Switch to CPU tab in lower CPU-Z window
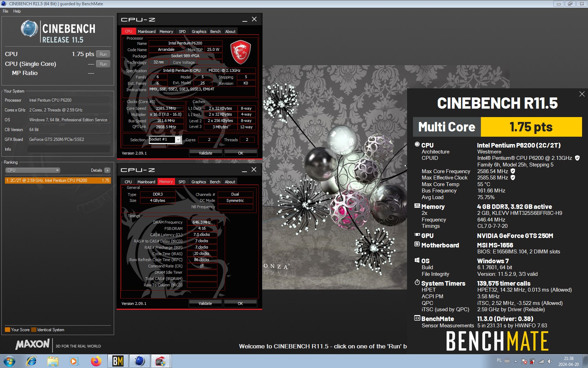The height and width of the screenshot is (368, 588). (128, 182)
